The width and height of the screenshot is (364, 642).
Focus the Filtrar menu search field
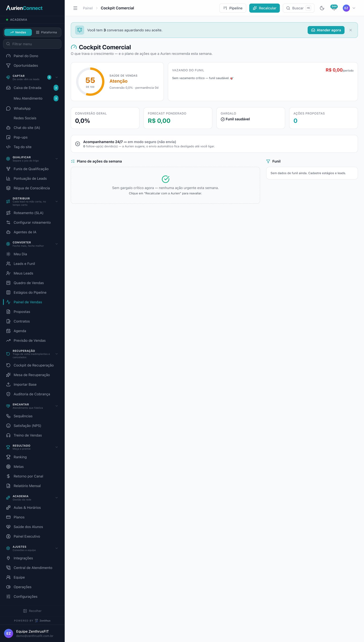pyautogui.click(x=32, y=44)
